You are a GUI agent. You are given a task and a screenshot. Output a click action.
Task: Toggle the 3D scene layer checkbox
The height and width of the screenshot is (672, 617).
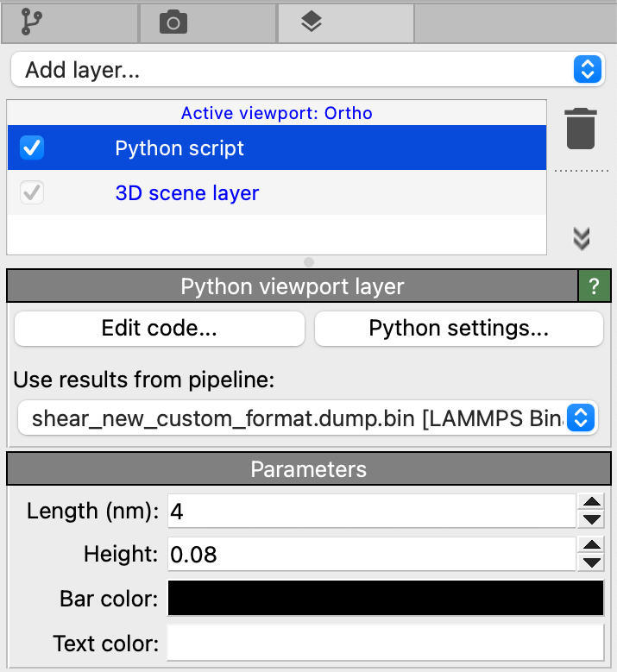[x=32, y=193]
